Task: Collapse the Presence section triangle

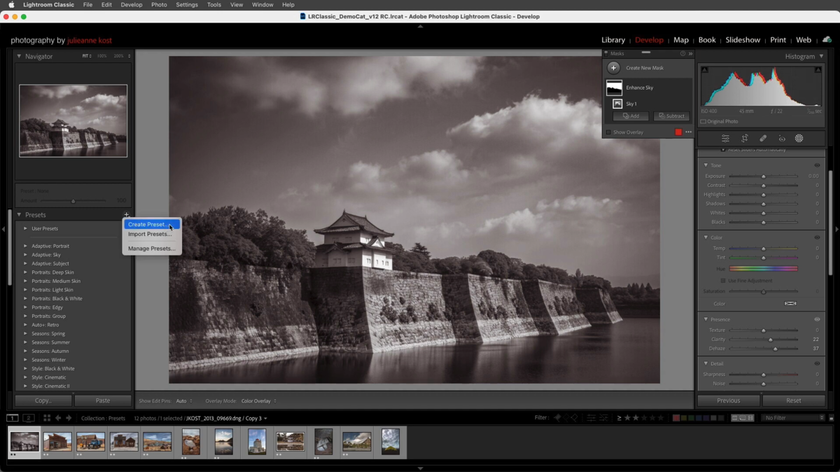Action: point(706,319)
